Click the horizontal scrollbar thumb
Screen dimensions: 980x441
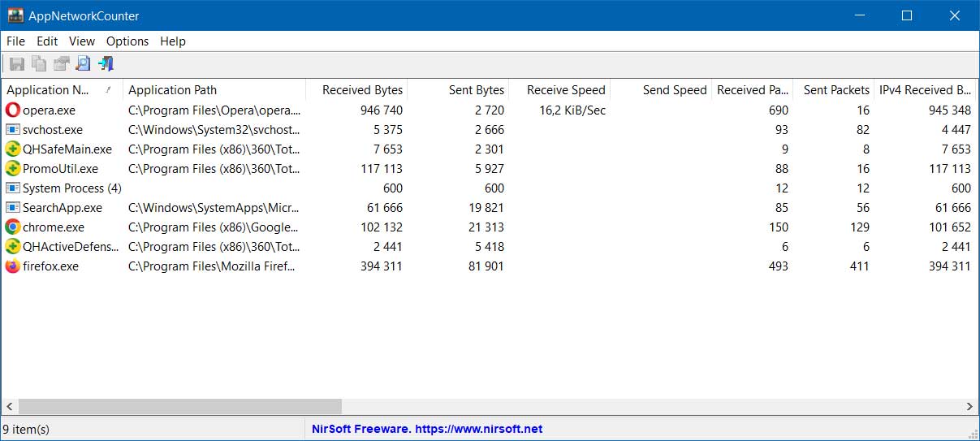coord(179,406)
